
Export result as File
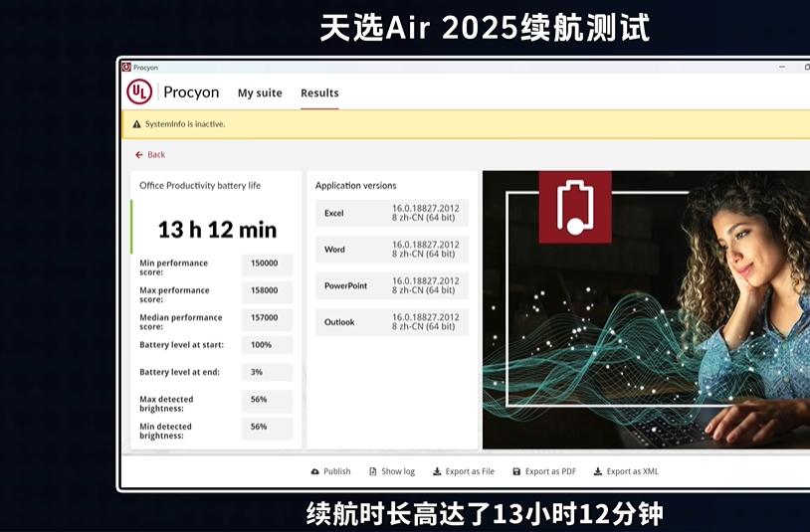coord(464,471)
